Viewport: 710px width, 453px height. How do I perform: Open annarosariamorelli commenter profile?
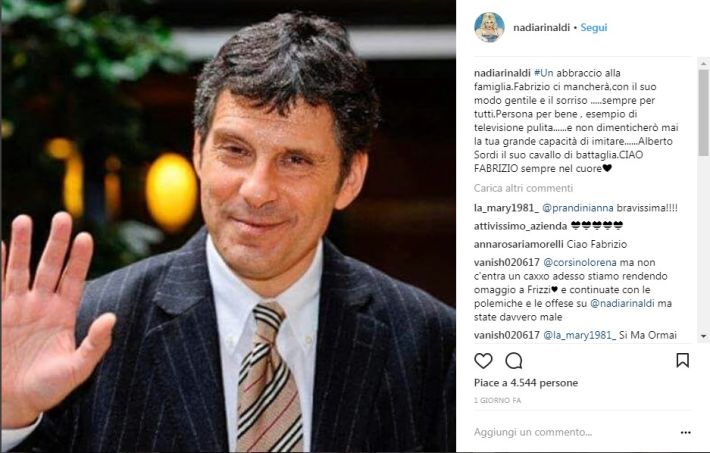coord(518,244)
